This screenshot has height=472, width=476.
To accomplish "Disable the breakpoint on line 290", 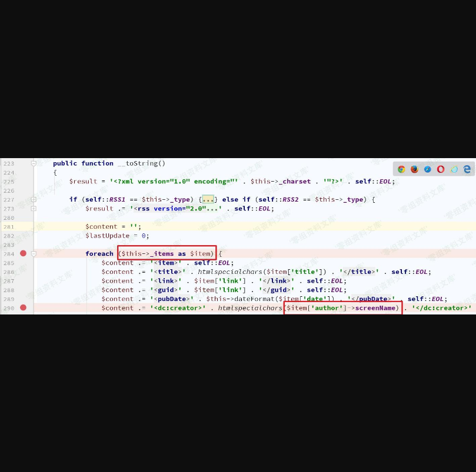I will 24,307.
